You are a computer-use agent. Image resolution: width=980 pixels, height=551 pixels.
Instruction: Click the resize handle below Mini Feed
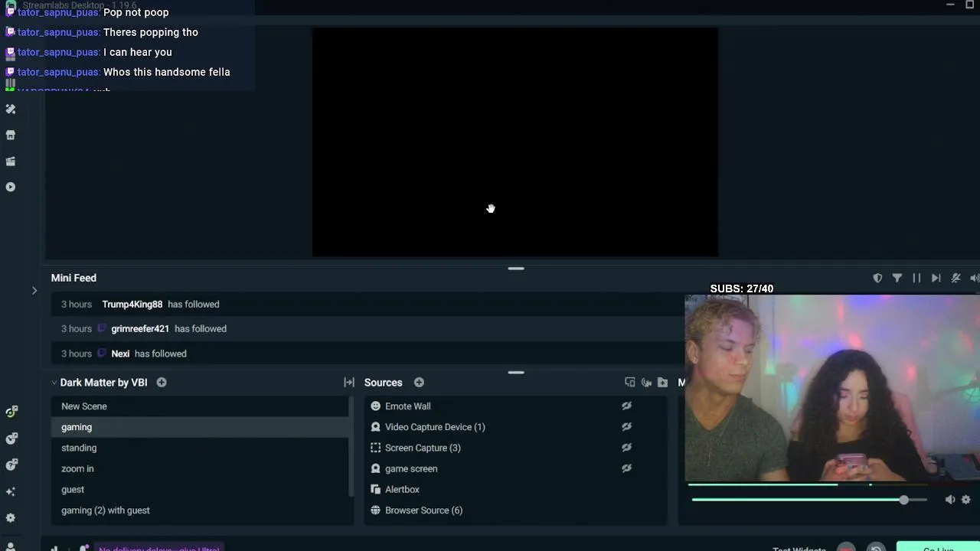click(x=516, y=373)
